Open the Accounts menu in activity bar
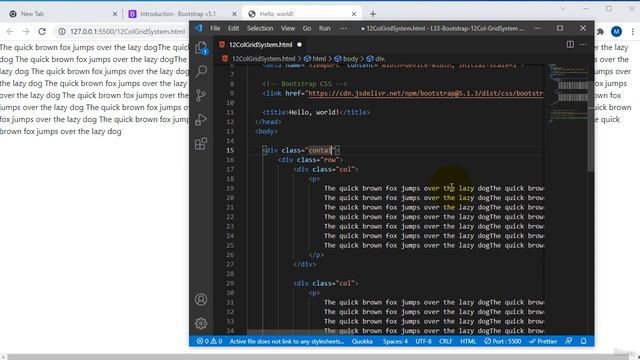Image resolution: width=640 pixels, height=360 pixels. point(201,300)
